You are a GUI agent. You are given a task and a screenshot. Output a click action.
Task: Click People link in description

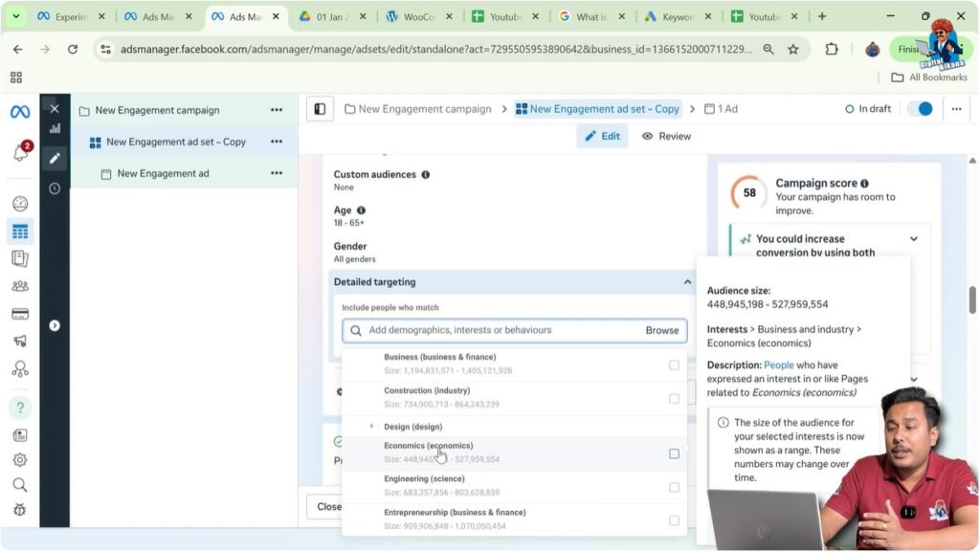tap(778, 365)
